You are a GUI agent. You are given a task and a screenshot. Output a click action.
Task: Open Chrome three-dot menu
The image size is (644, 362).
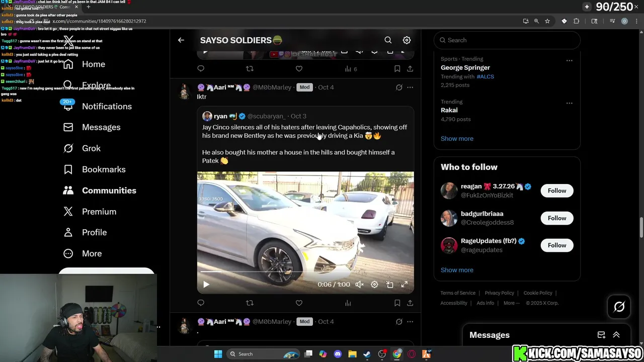(x=636, y=21)
